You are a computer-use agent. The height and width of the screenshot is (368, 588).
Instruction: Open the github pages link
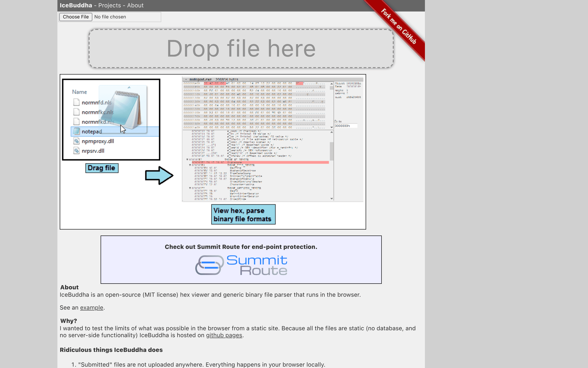point(224,335)
